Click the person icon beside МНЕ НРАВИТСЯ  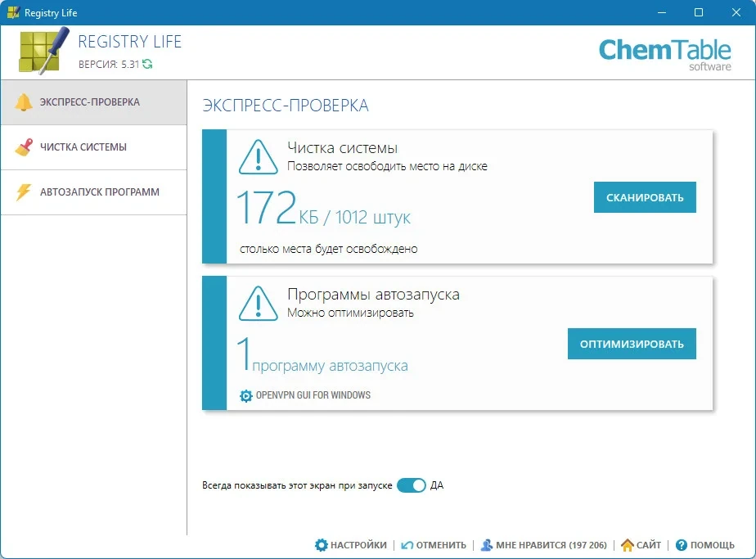[487, 545]
